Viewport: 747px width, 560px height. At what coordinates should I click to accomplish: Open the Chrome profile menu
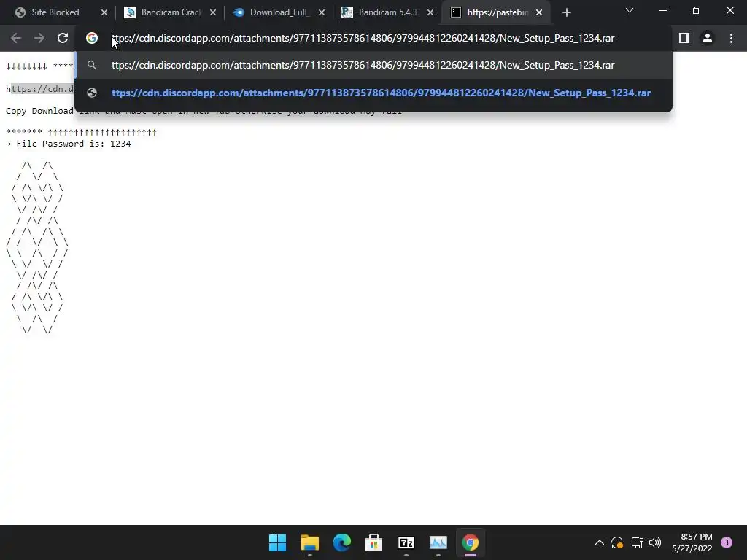(x=708, y=38)
